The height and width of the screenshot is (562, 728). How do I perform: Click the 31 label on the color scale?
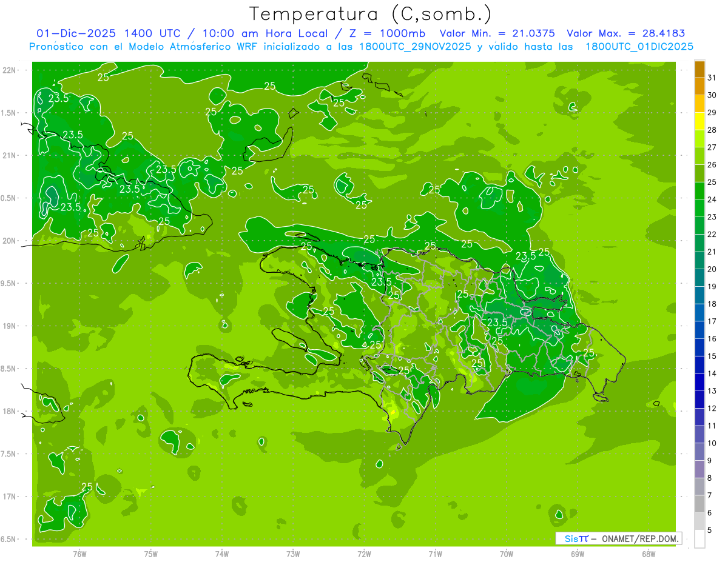(x=712, y=77)
